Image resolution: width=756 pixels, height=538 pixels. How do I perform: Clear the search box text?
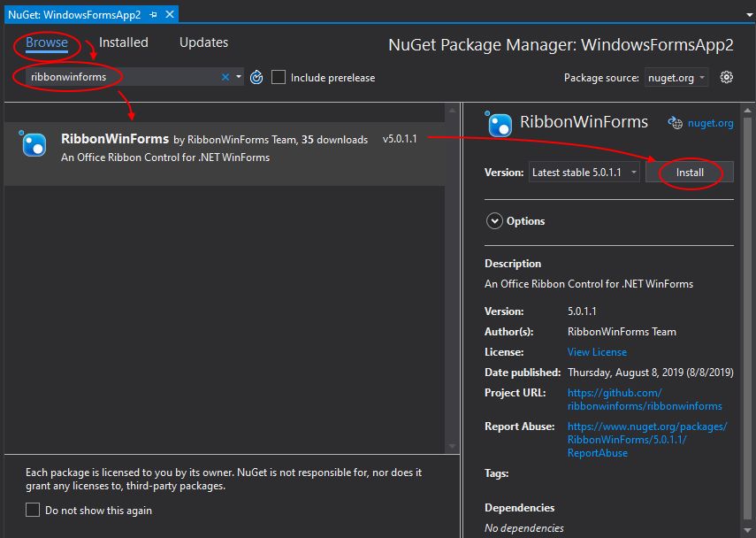[x=225, y=77]
